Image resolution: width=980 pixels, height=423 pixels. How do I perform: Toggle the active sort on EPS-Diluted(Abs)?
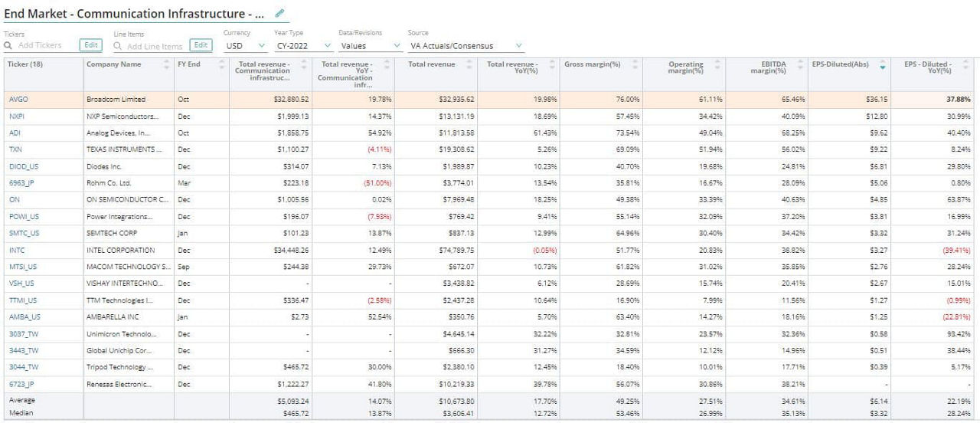tap(884, 67)
